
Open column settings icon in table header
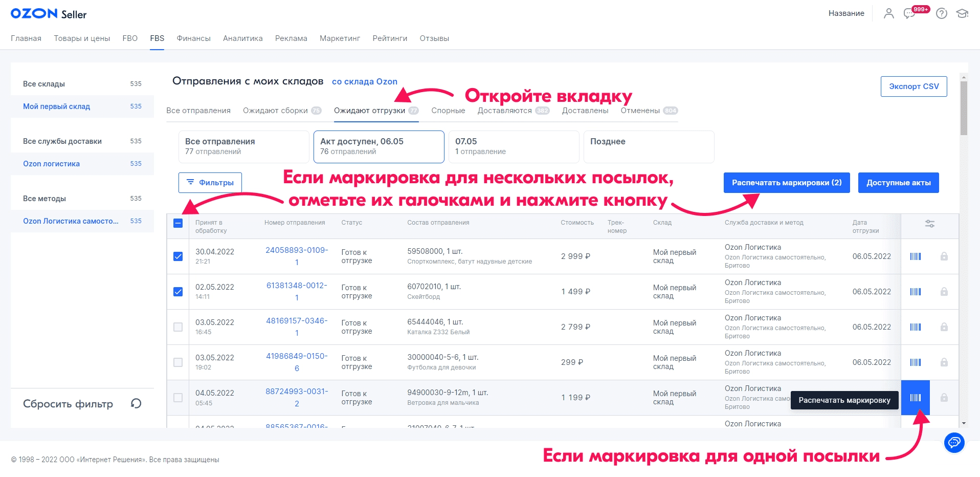[x=929, y=224]
